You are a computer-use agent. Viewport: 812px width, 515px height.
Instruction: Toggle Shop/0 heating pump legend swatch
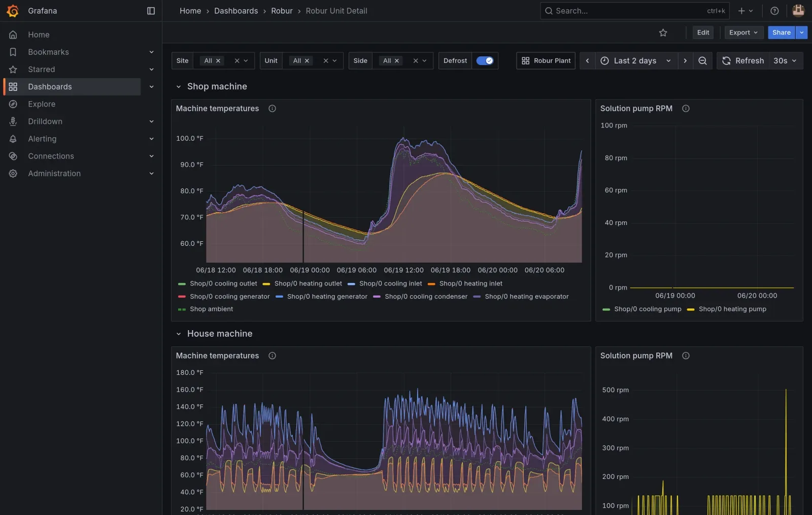pos(691,309)
